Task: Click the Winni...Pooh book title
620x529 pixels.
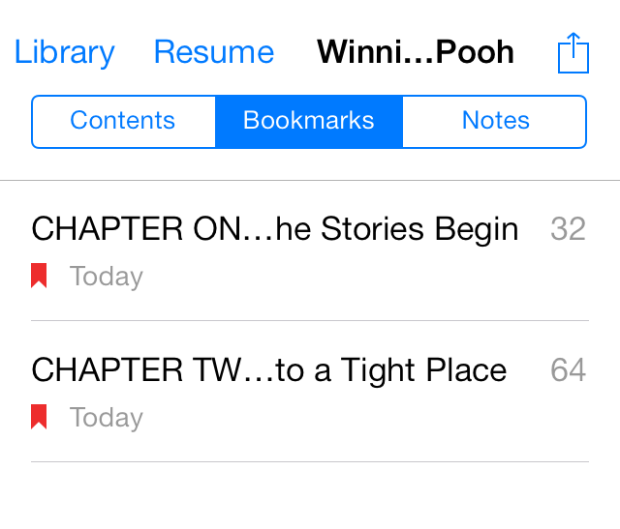Action: click(416, 52)
